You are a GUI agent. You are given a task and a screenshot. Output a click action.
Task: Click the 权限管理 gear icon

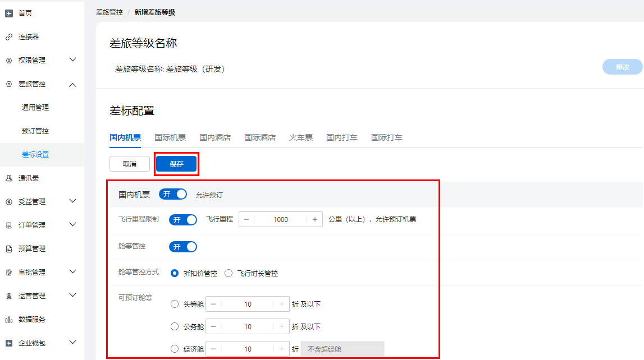tap(8, 60)
